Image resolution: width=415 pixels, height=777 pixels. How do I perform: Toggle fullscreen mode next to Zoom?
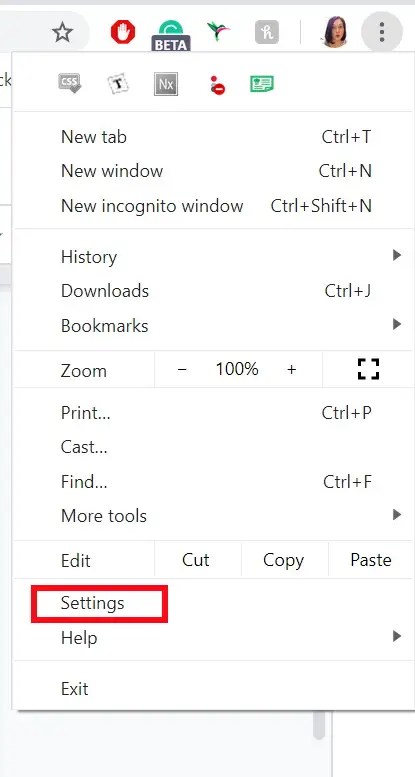(x=368, y=369)
